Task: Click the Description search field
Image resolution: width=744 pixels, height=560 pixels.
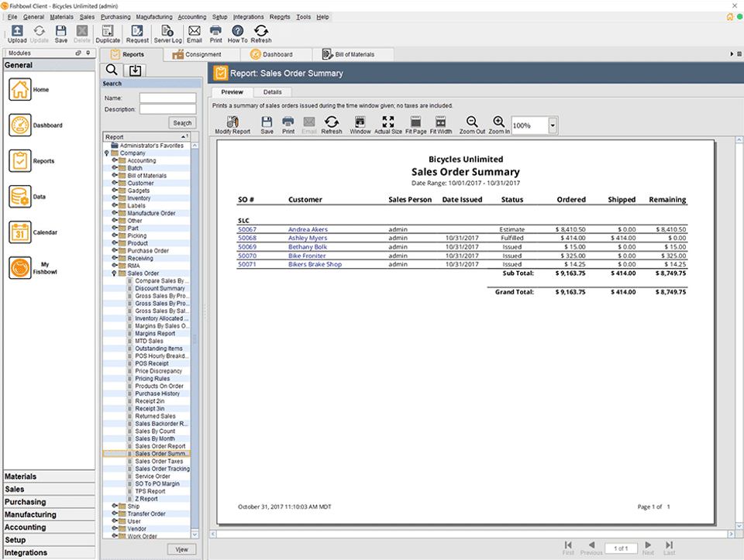Action: 167,109
